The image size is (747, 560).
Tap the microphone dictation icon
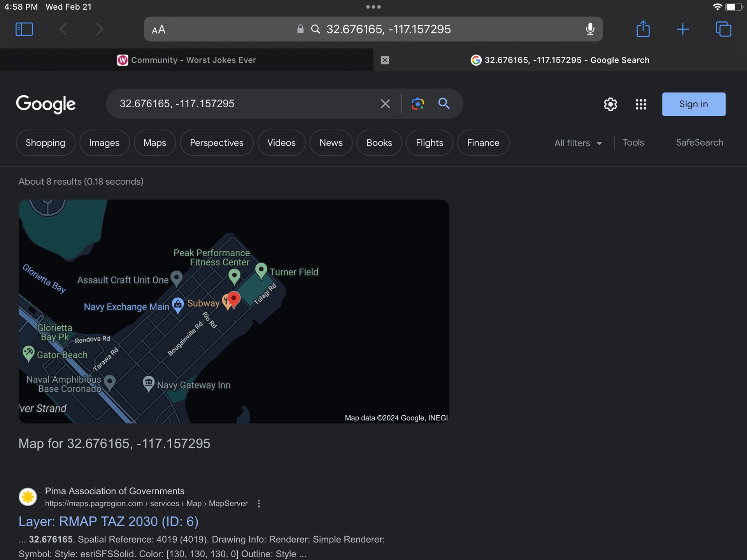tap(590, 29)
